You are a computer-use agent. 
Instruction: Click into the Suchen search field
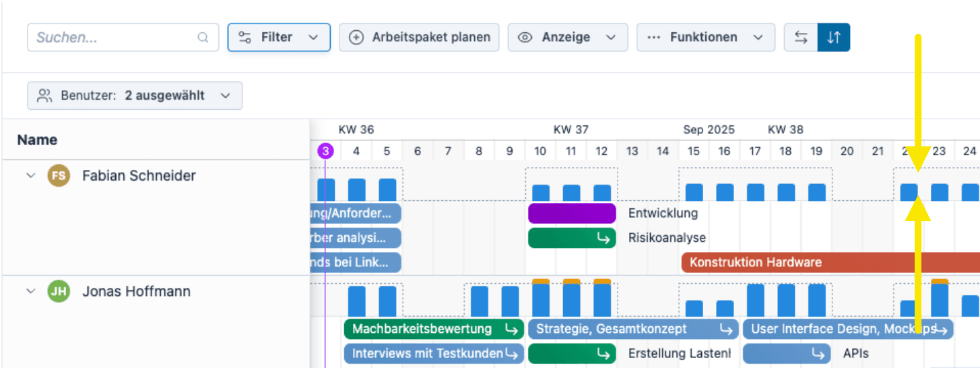click(115, 38)
